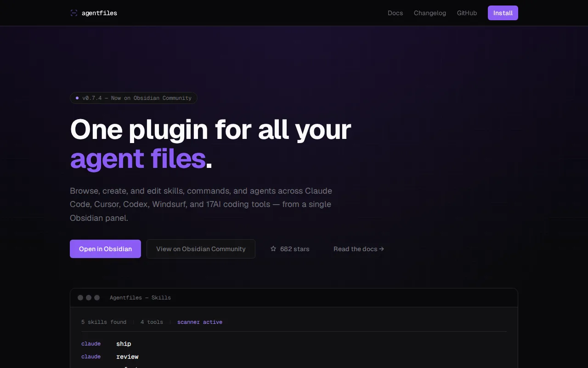Image resolution: width=588 pixels, height=368 pixels.
Task: Open the Changelog navigation link
Action: (x=430, y=13)
